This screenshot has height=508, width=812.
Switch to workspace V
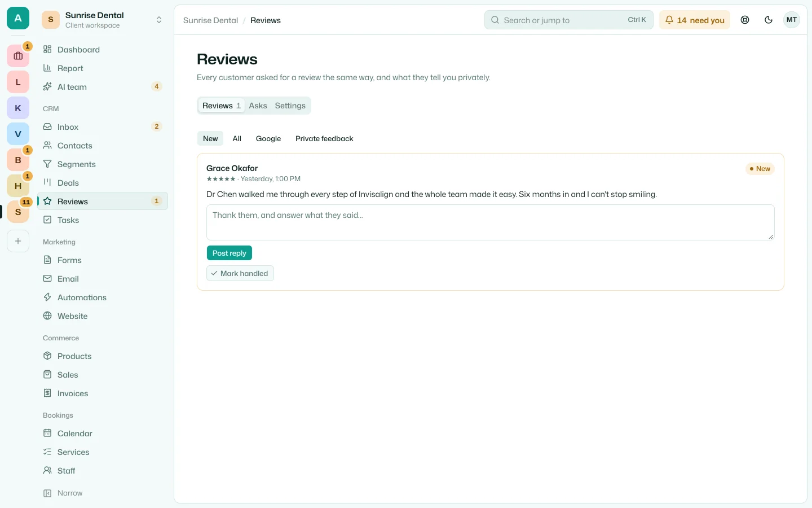pyautogui.click(x=18, y=134)
